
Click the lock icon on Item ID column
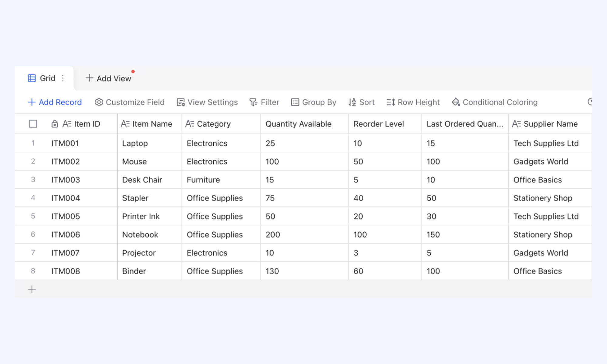tap(55, 124)
